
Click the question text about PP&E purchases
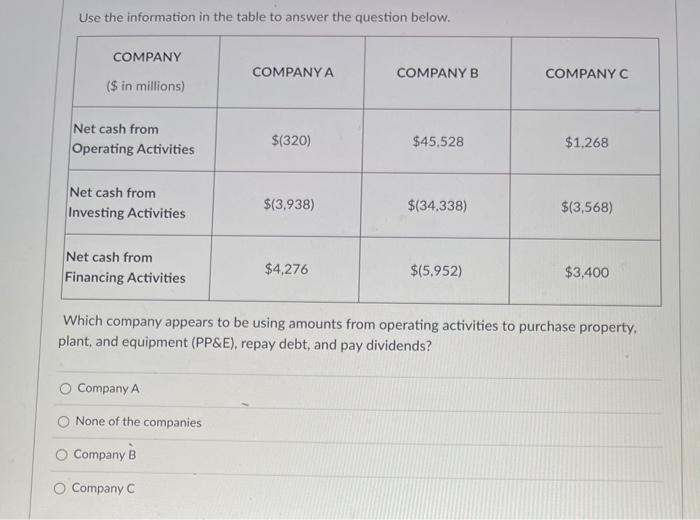click(x=347, y=333)
